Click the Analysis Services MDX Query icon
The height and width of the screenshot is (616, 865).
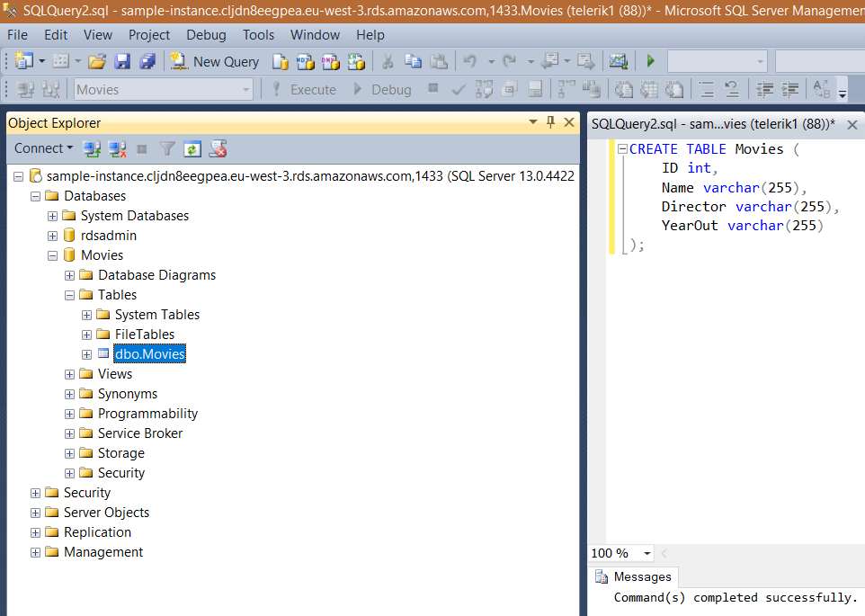coord(305,61)
